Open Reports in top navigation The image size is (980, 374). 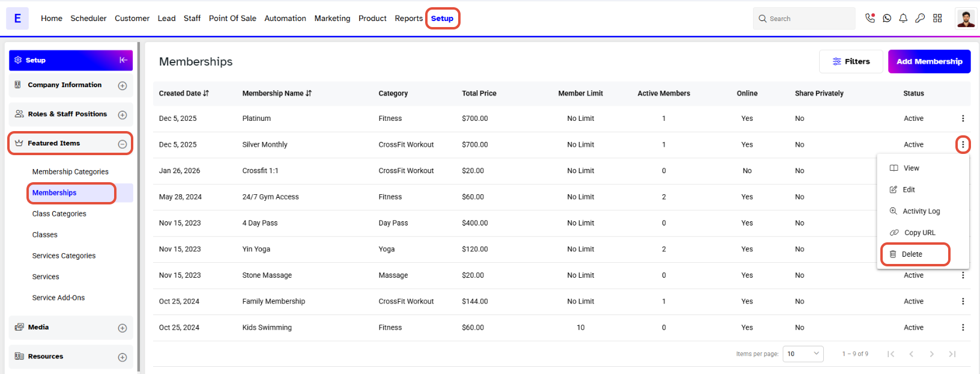click(x=409, y=19)
